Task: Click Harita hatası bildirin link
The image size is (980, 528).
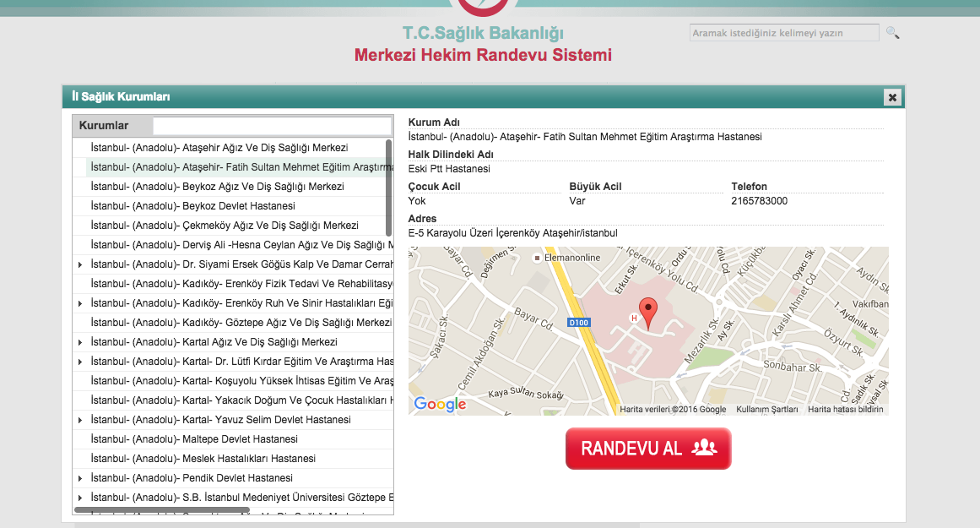Action: [845, 410]
